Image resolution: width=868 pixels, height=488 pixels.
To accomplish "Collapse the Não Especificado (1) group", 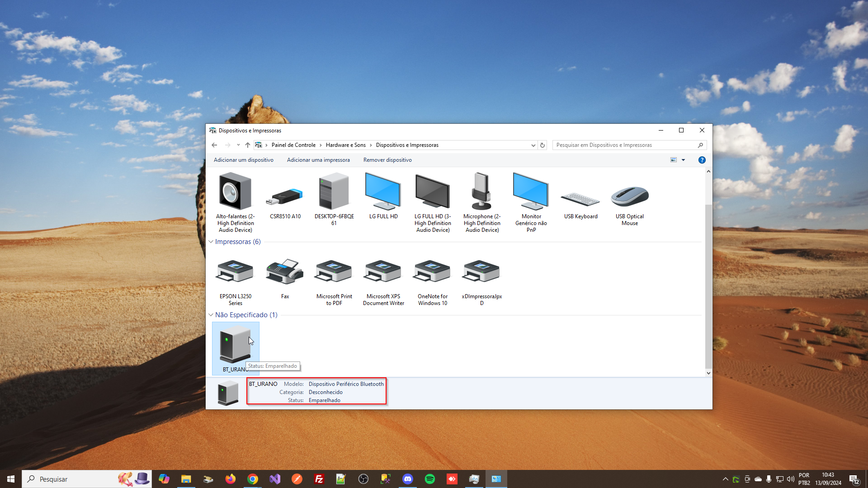I will [x=211, y=315].
